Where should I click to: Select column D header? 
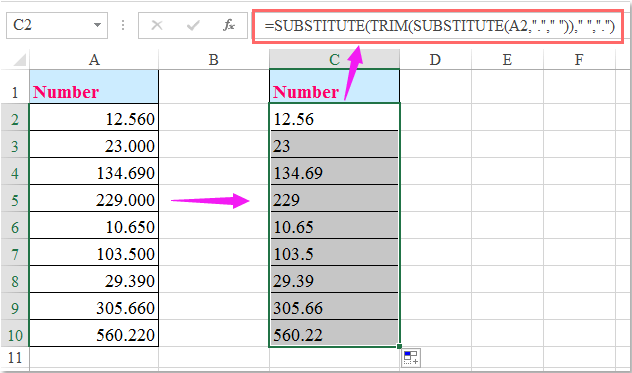[x=435, y=60]
